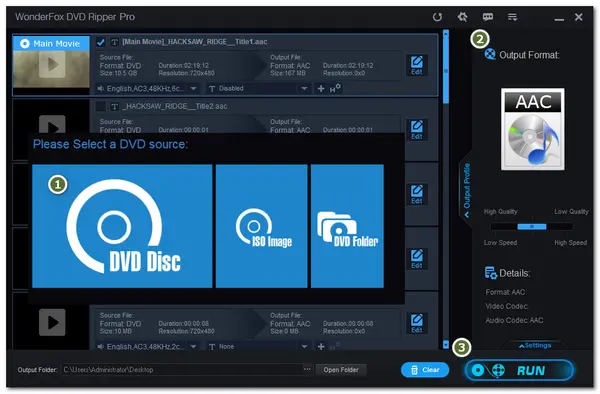Edit the third title entry
Viewport: 600px width, 394px height.
point(417,194)
